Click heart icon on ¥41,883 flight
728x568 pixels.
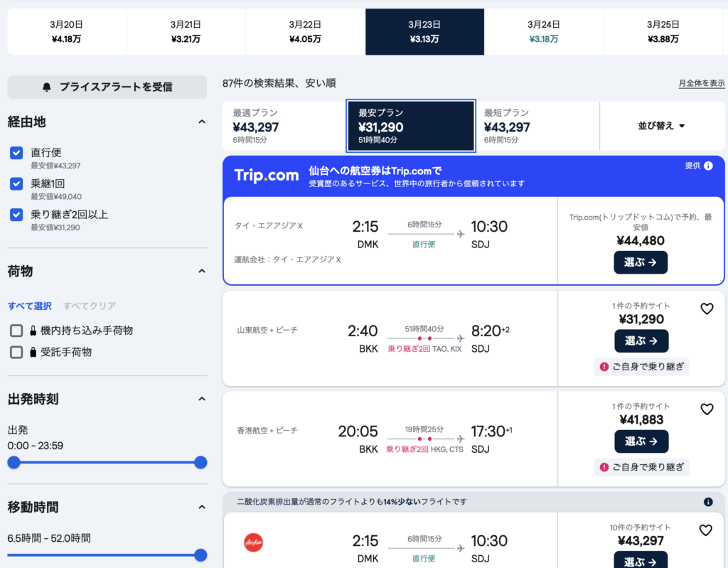707,409
